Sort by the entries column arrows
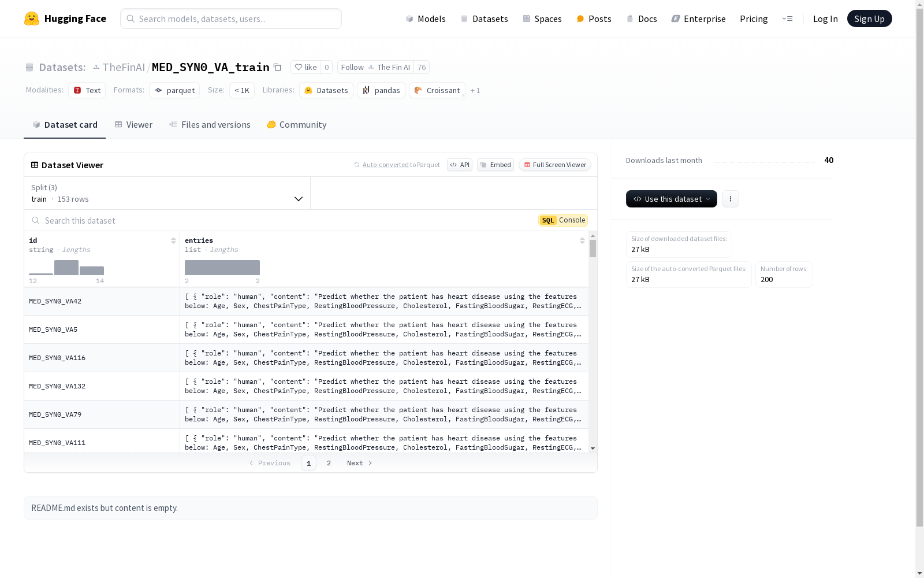Viewport: 924px width, 578px height. click(x=582, y=240)
